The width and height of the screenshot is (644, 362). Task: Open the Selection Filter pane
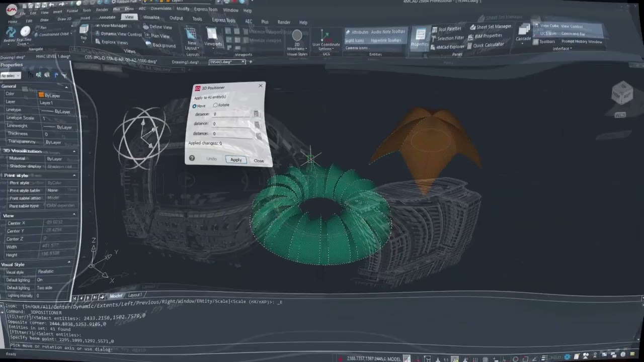click(447, 38)
